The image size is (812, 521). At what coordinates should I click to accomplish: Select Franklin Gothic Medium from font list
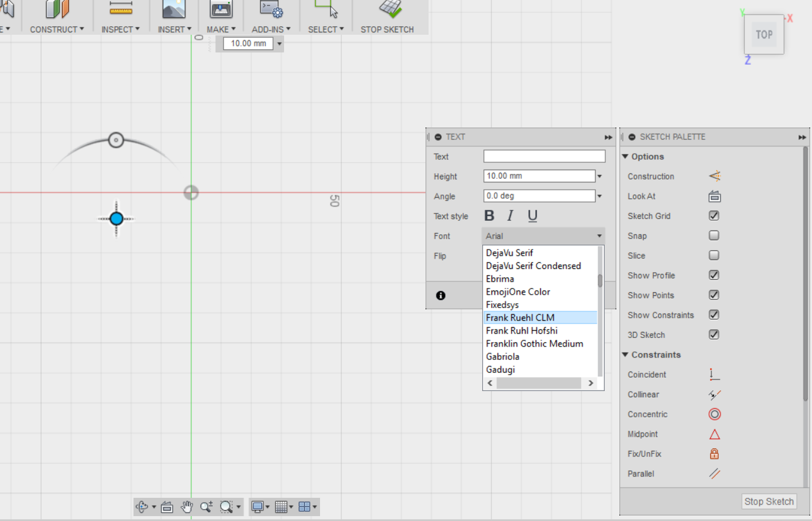tap(534, 343)
